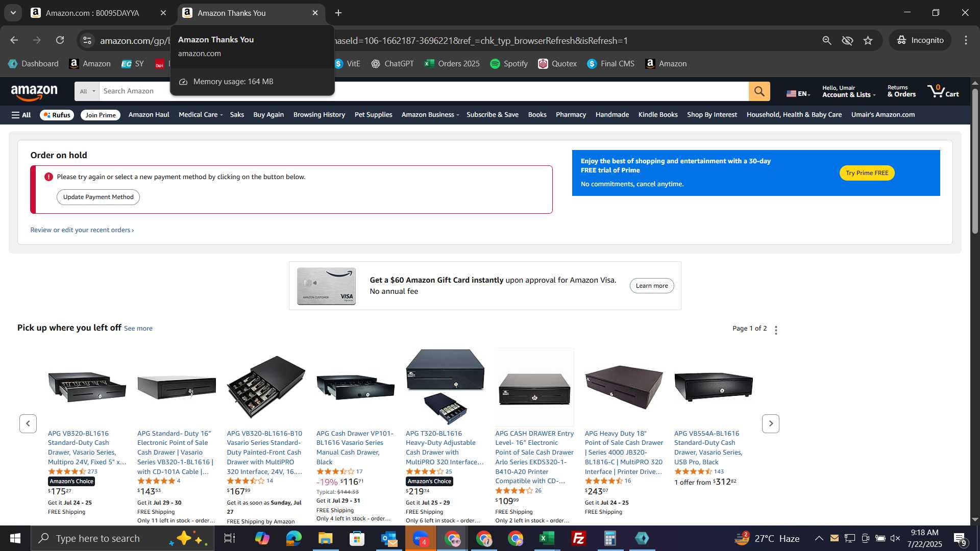
Task: Open carousel three-dot options menu
Action: (x=776, y=330)
